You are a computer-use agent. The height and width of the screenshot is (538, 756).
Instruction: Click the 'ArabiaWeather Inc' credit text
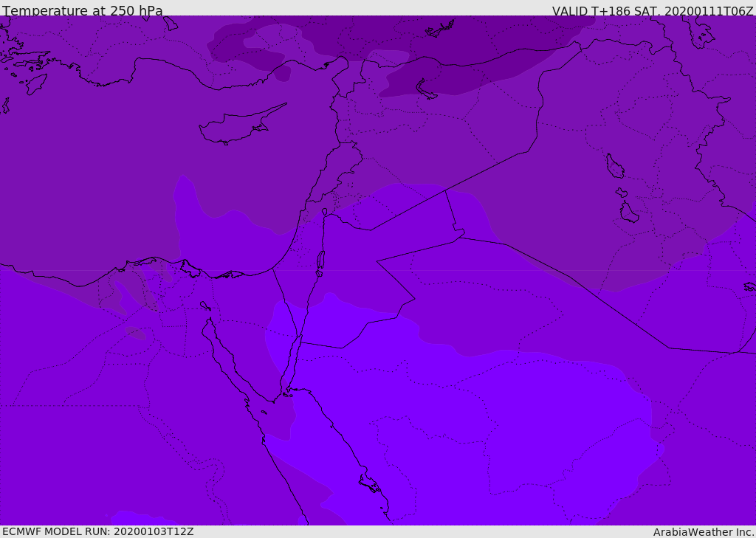point(704,532)
